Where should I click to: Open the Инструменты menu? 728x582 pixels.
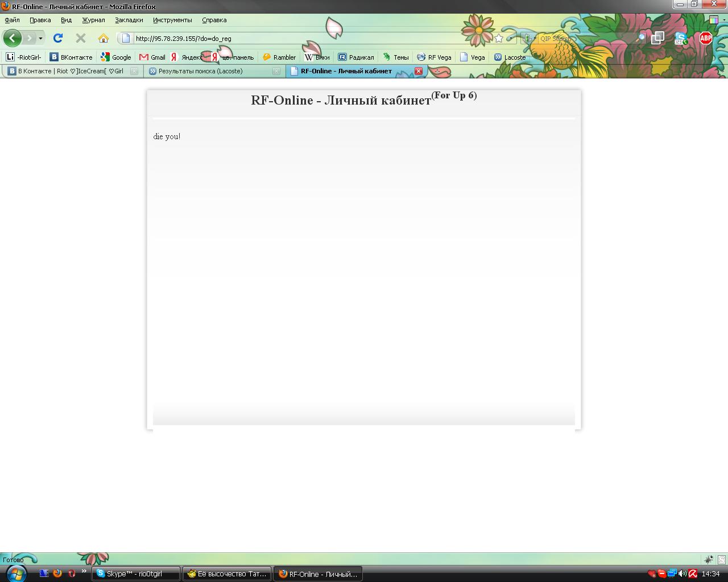[172, 20]
